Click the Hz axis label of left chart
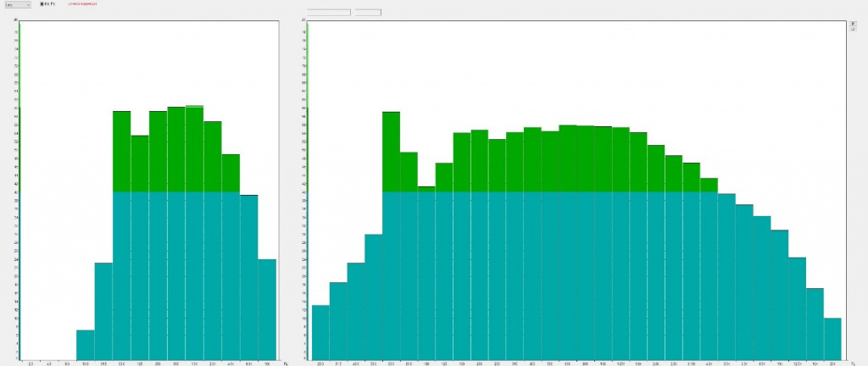Image resolution: width=868 pixels, height=366 pixels. (x=286, y=363)
